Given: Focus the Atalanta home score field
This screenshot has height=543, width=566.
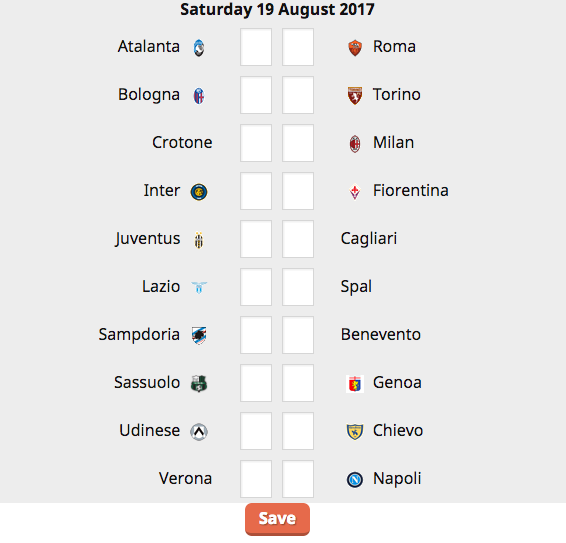Looking at the screenshot, I should [256, 47].
